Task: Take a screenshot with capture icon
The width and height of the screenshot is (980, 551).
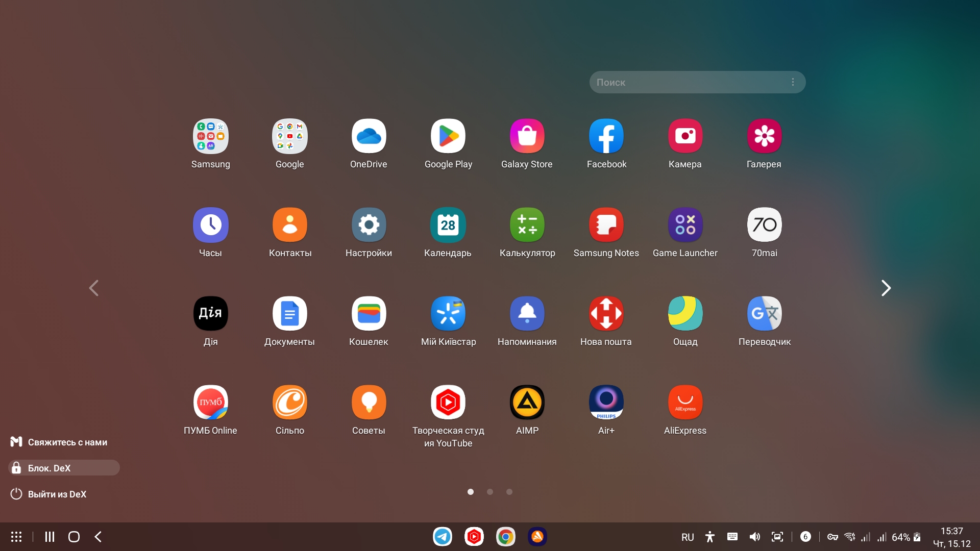Action: click(777, 537)
